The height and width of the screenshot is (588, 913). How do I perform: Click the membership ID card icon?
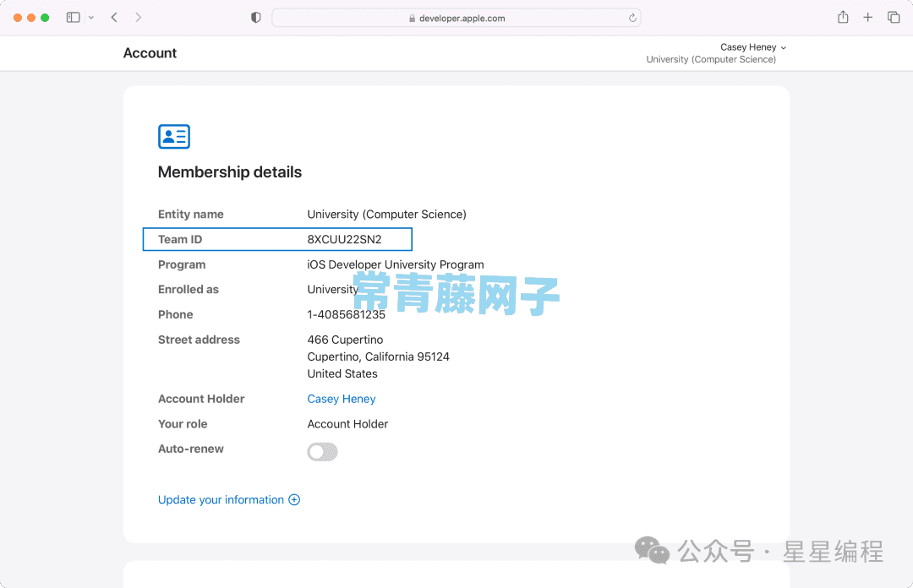[174, 136]
